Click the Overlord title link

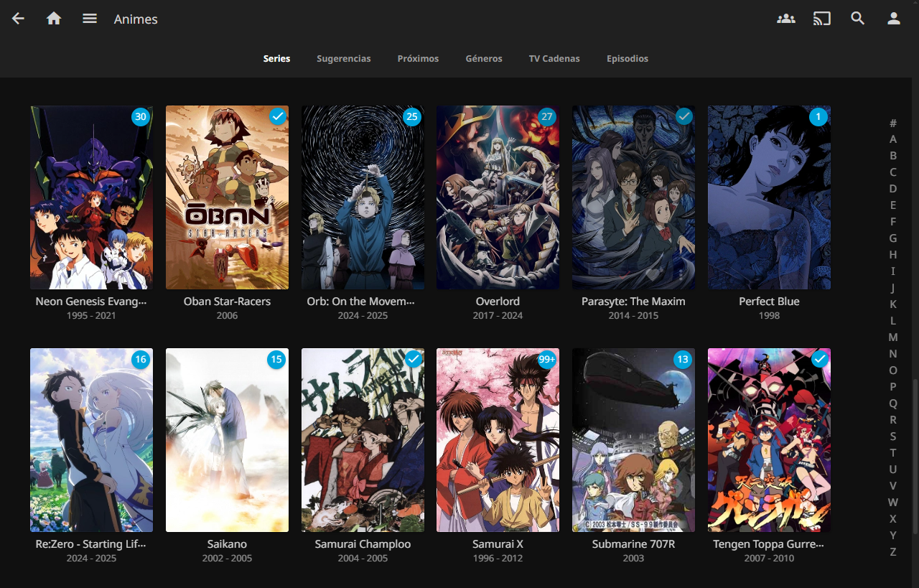click(x=498, y=302)
